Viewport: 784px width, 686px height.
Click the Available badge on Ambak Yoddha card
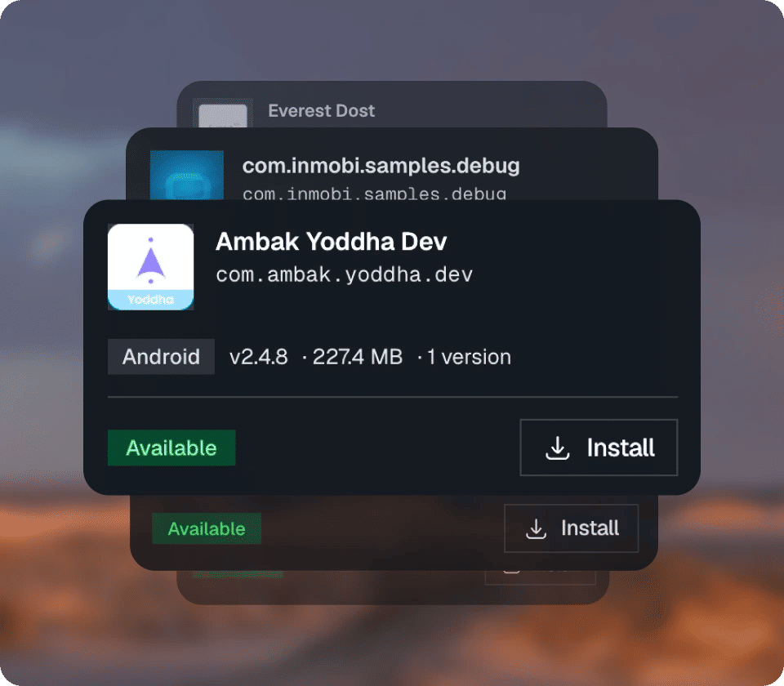click(171, 448)
